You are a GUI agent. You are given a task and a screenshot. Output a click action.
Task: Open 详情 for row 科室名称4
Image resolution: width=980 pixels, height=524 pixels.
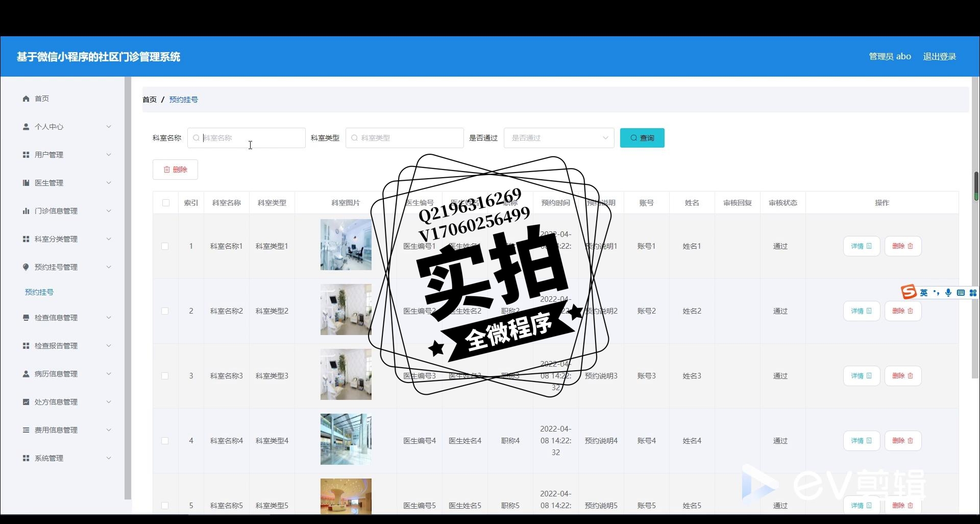point(862,441)
